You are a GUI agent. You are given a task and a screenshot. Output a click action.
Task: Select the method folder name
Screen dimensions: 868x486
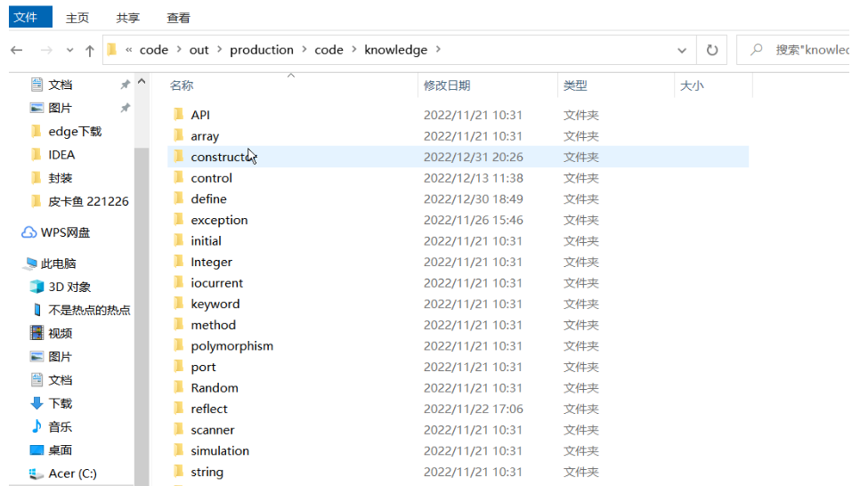pos(213,325)
